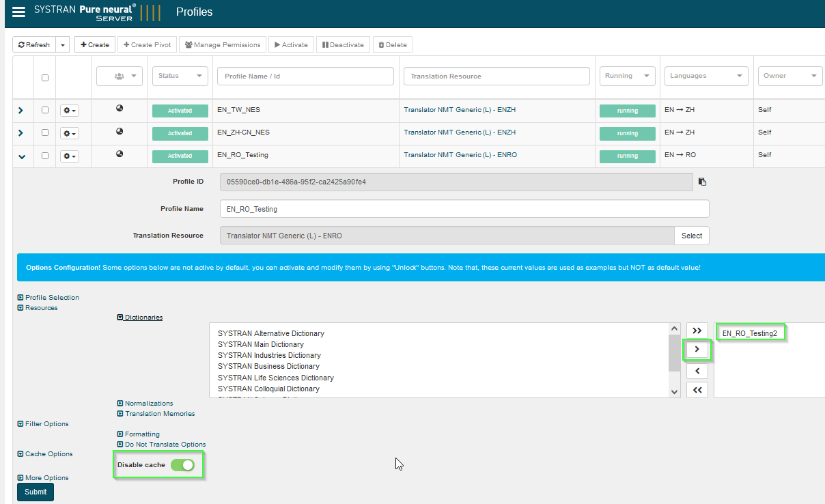Image resolution: width=825 pixels, height=504 pixels.
Task: Toggle the Disable cache switch
Action: click(182, 465)
